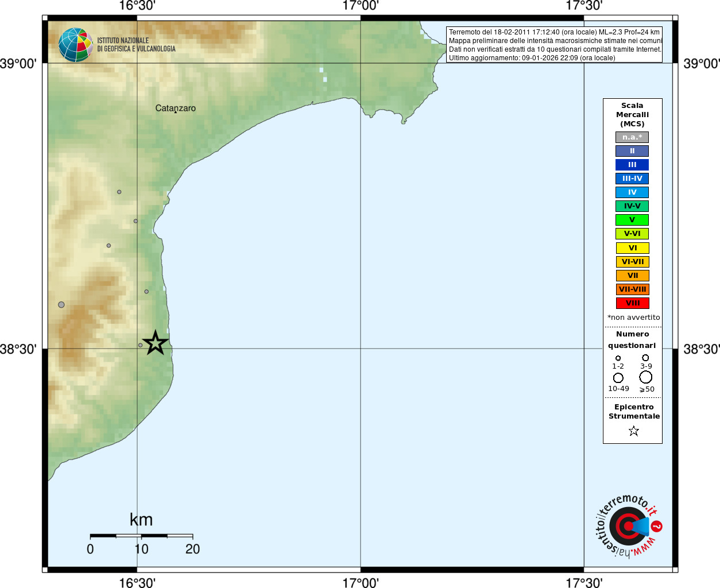Click the 3-9 questionnaires circle in legend
Image resolution: width=720 pixels, height=588 pixels.
(645, 358)
